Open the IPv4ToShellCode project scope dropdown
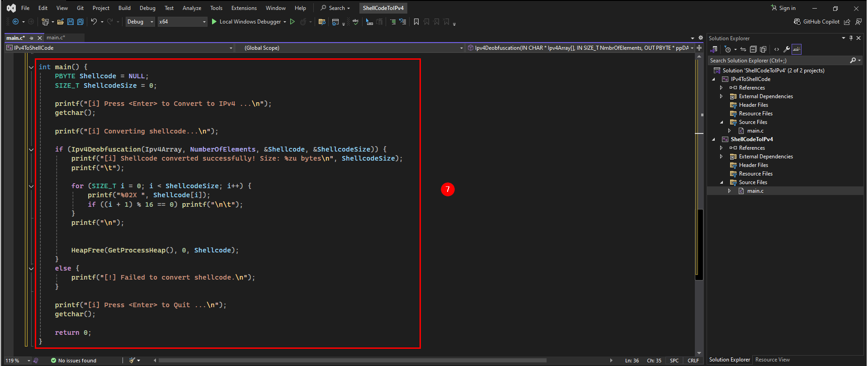 click(119, 48)
